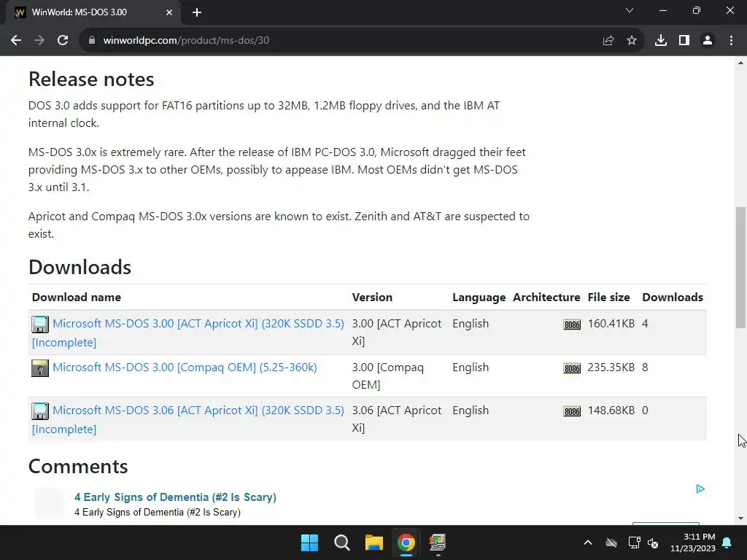Open Microsoft MS-DOS 3.00 Compaq OEM download
This screenshot has height=560, width=747.
[x=185, y=367]
